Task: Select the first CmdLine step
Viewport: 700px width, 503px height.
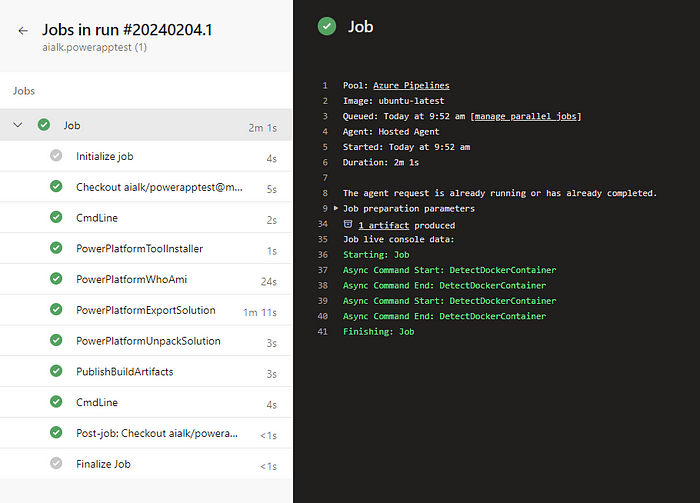Action: (x=146, y=218)
